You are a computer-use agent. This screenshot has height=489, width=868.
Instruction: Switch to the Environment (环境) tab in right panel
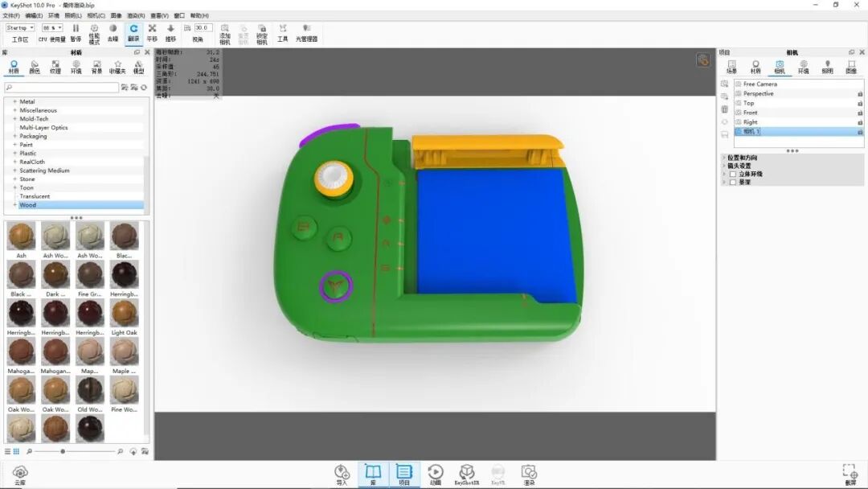(x=804, y=65)
